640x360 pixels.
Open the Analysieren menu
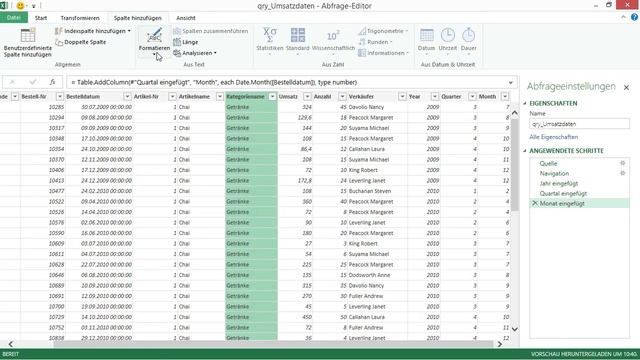[195, 53]
